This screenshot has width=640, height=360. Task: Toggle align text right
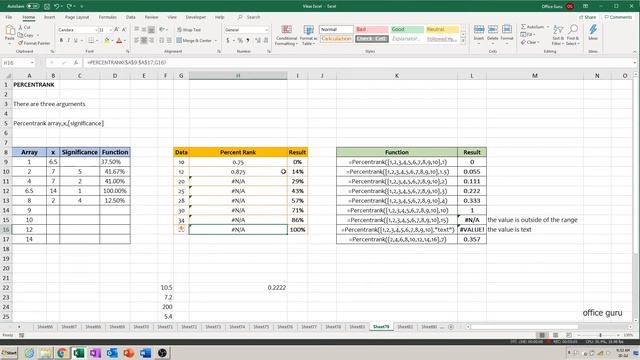point(151,40)
